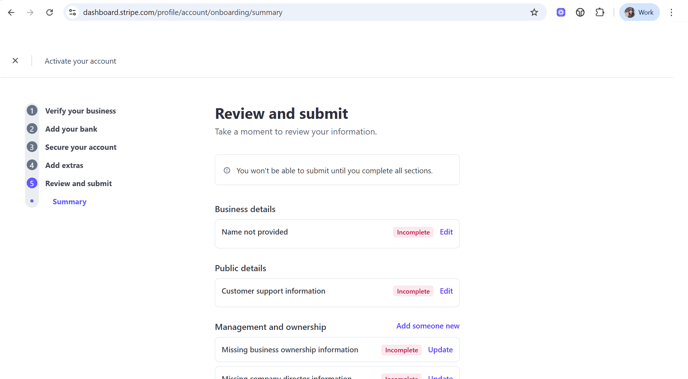Update missing business ownership information
The width and height of the screenshot is (688, 379).
pyautogui.click(x=440, y=350)
